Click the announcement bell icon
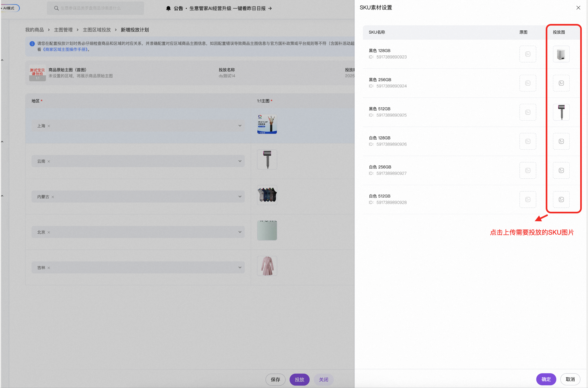Image resolution: width=588 pixels, height=388 pixels. [x=169, y=8]
